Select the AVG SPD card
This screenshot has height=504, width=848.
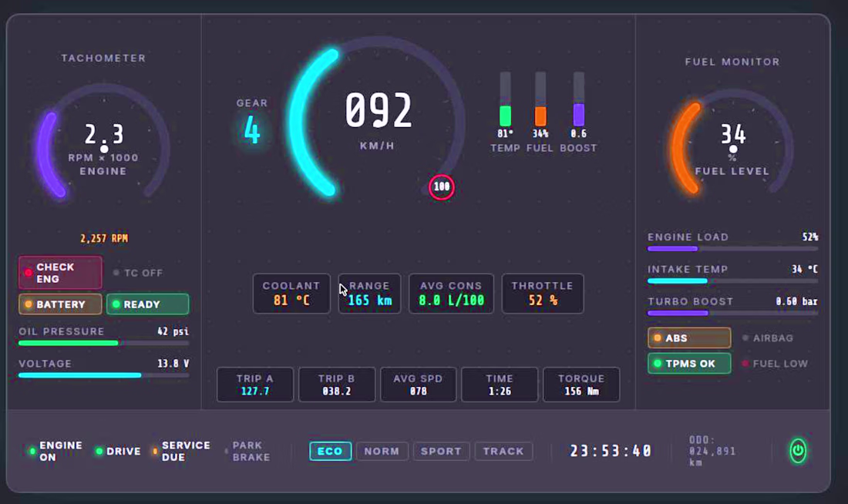418,385
